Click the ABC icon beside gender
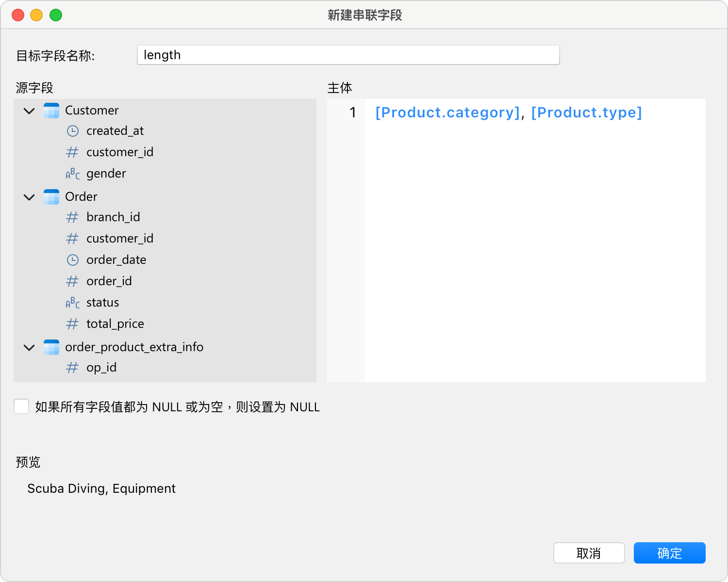This screenshot has height=582, width=728. click(73, 174)
